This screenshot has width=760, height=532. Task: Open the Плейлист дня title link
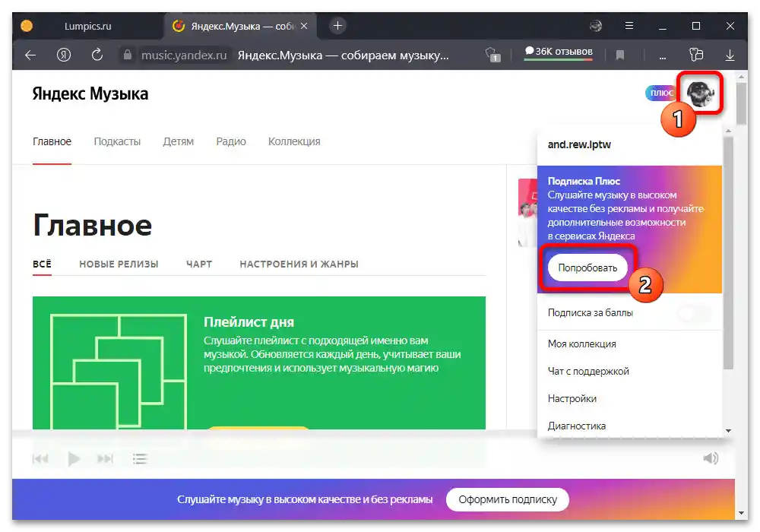point(249,322)
